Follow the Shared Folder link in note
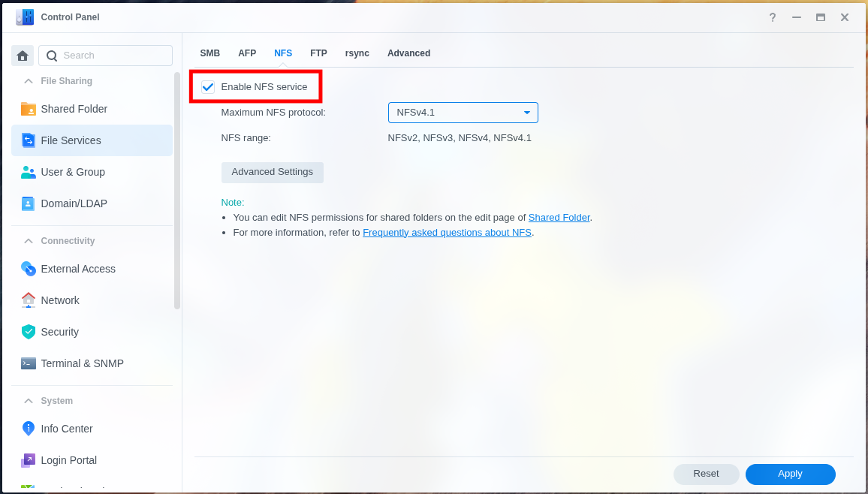This screenshot has width=868, height=494. [559, 218]
